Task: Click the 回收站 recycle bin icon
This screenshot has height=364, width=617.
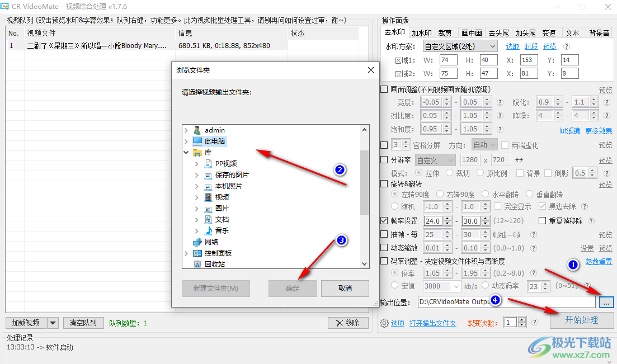Action: click(197, 264)
